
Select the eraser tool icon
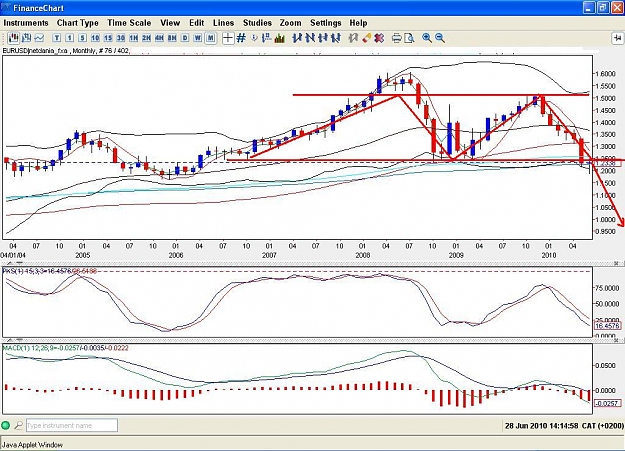click(x=366, y=38)
